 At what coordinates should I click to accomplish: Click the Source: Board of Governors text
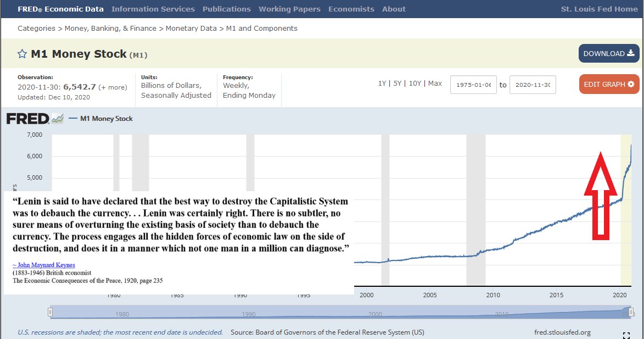click(327, 332)
